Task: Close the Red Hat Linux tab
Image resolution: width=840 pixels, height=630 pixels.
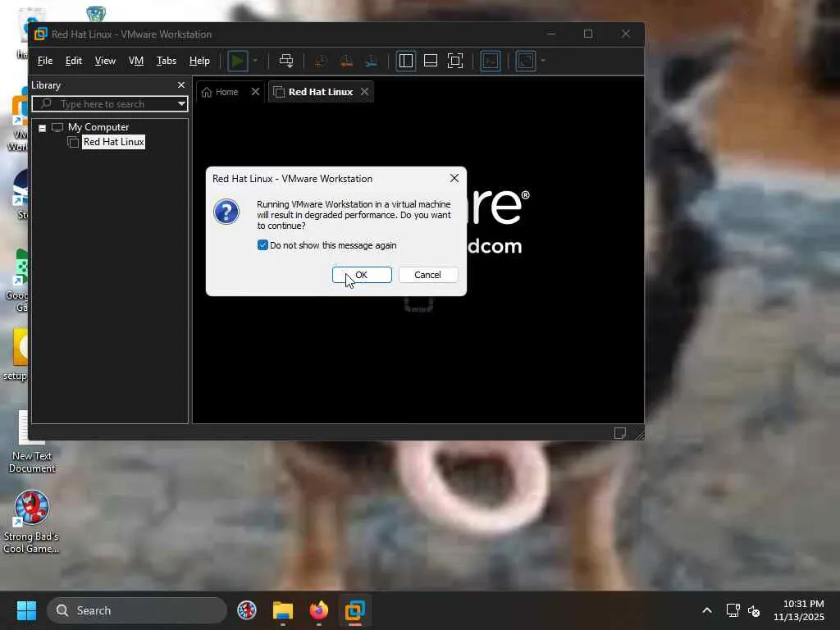Action: (x=364, y=92)
